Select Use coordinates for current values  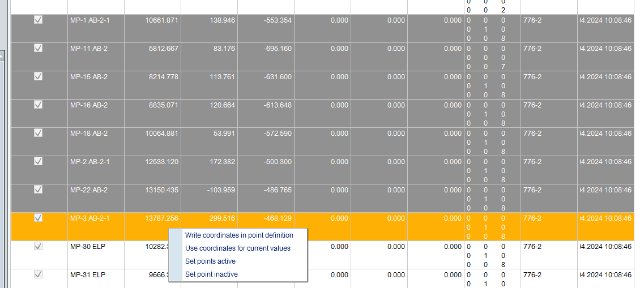[x=237, y=248]
